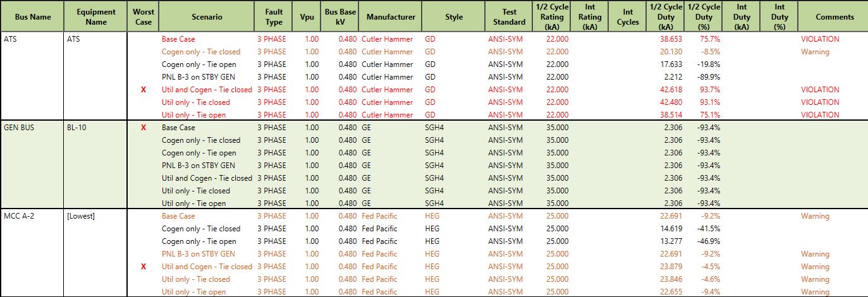Click the 42.618 duty value cell
The height and width of the screenshot is (297, 868).
[671, 90]
